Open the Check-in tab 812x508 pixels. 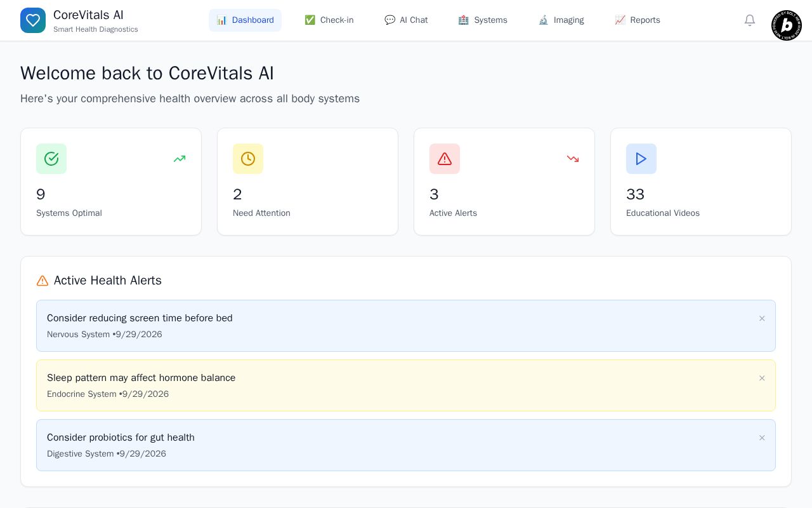pos(329,20)
